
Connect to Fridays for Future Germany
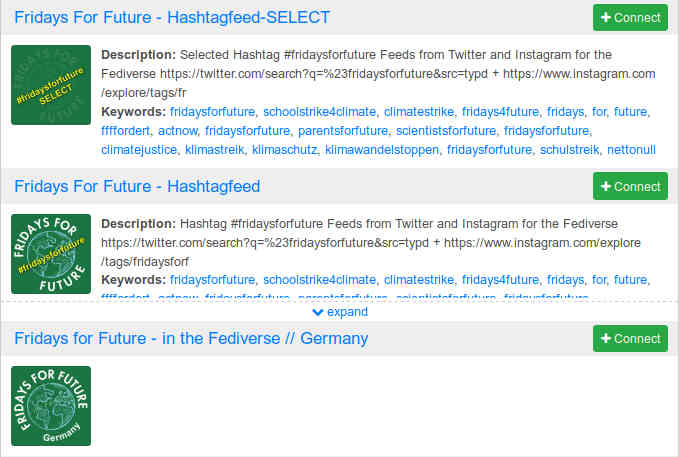[630, 338]
